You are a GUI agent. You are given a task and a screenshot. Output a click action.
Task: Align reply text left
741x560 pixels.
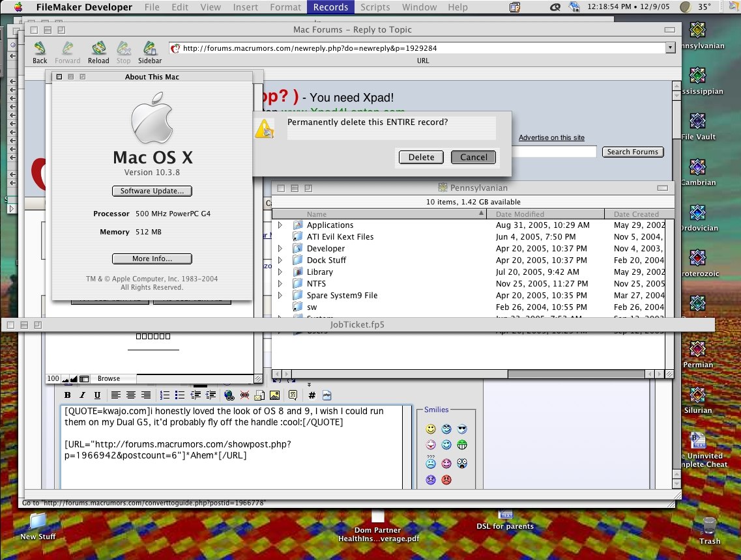[x=116, y=395]
